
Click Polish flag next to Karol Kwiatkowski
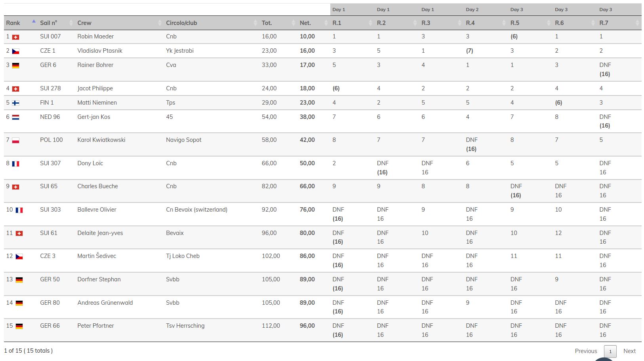(15, 140)
